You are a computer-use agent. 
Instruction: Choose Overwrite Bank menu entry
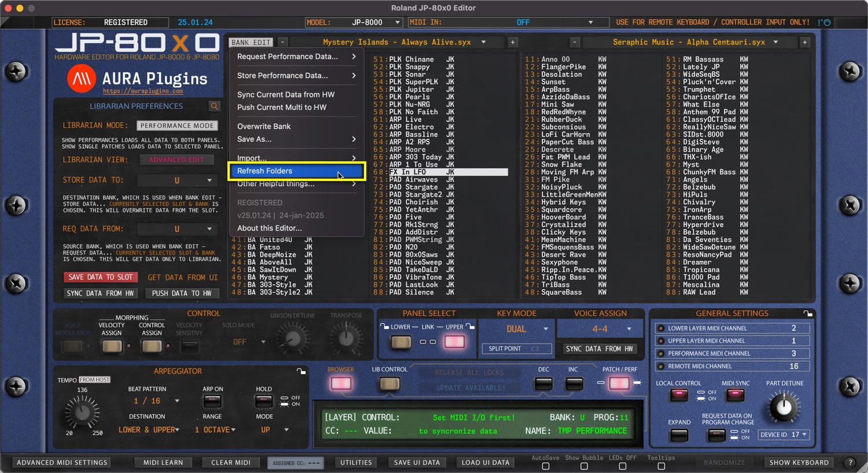click(x=264, y=127)
